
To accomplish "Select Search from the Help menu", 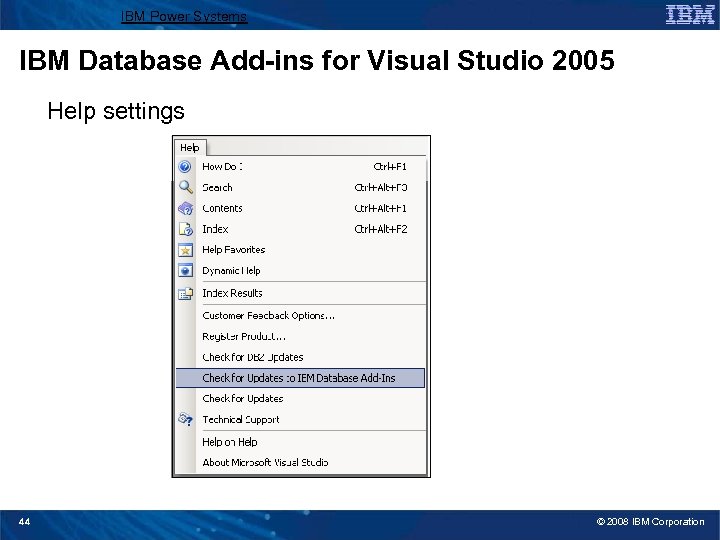I will point(301,187).
